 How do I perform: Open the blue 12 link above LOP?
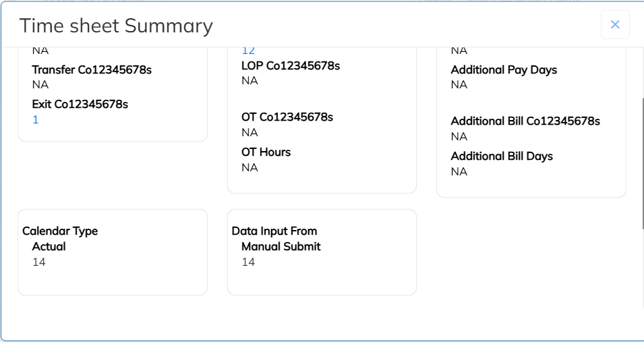tap(248, 51)
